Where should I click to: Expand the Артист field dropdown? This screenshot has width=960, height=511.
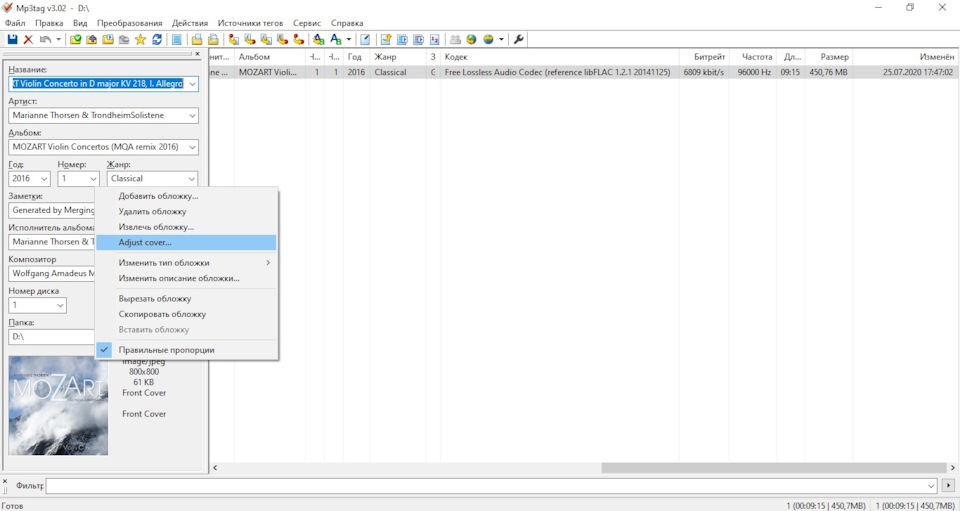[x=192, y=115]
